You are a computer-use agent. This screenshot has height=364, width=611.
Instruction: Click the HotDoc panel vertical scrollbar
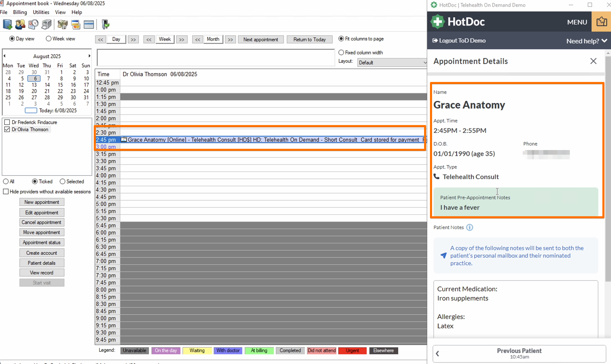coord(608,169)
